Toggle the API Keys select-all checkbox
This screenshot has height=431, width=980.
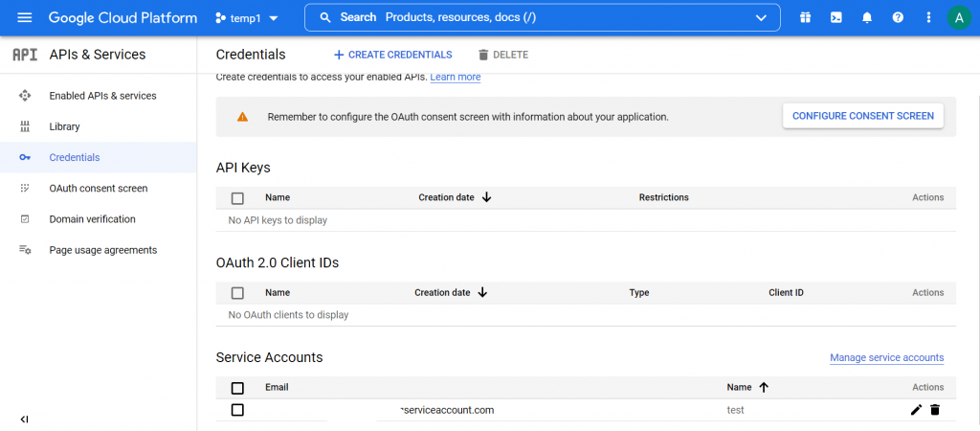[x=237, y=197]
